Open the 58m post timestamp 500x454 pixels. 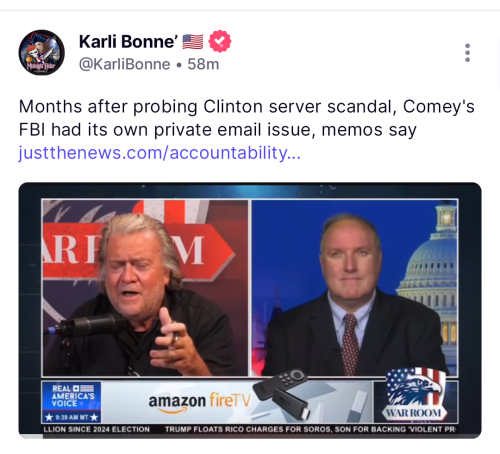[x=203, y=64]
